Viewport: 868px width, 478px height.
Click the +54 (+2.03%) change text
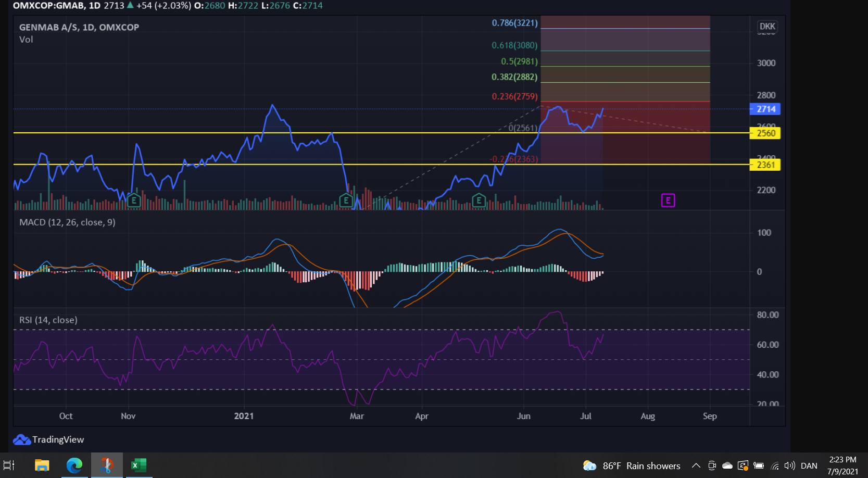pos(163,6)
